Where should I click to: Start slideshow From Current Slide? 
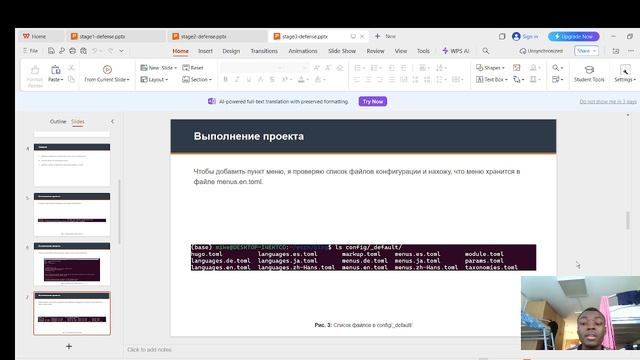(x=107, y=74)
